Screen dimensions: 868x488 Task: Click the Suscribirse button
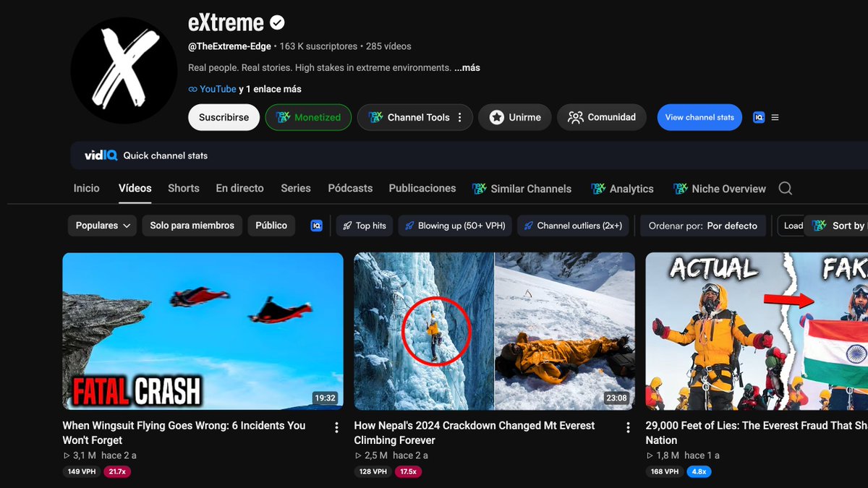[x=224, y=117]
